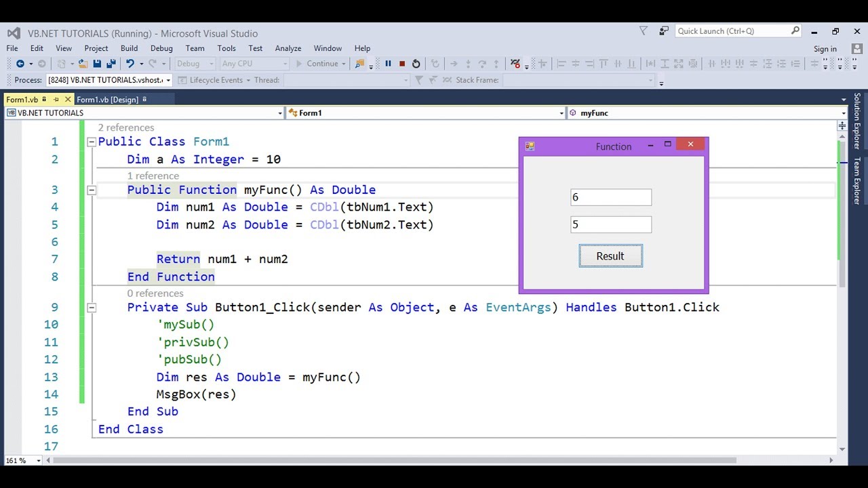Image resolution: width=868 pixels, height=488 pixels.
Task: Pin the Form1.vb [Design] tab
Action: point(144,100)
